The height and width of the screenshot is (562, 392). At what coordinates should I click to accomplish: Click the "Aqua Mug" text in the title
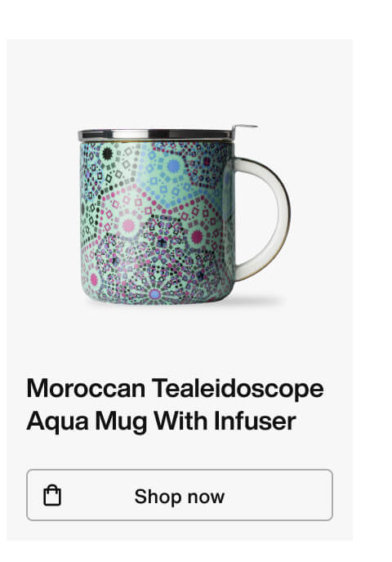click(x=87, y=421)
